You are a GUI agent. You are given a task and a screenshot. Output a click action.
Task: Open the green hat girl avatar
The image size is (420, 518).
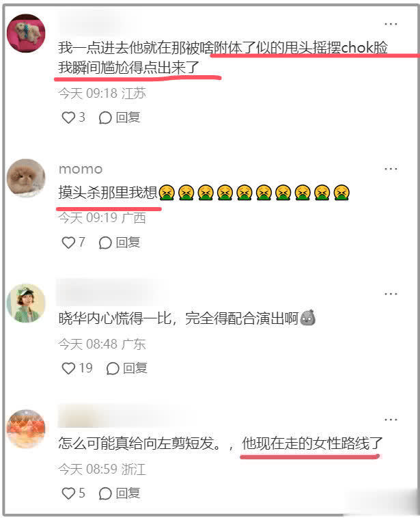(x=26, y=303)
